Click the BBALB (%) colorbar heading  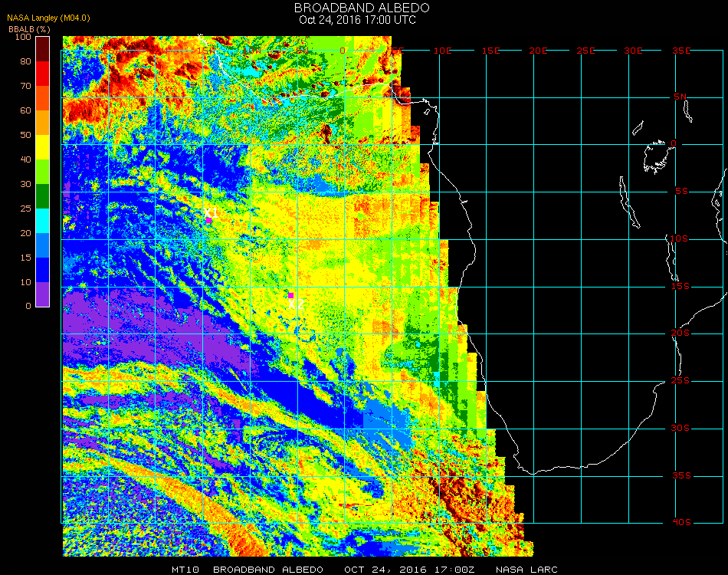(x=29, y=29)
